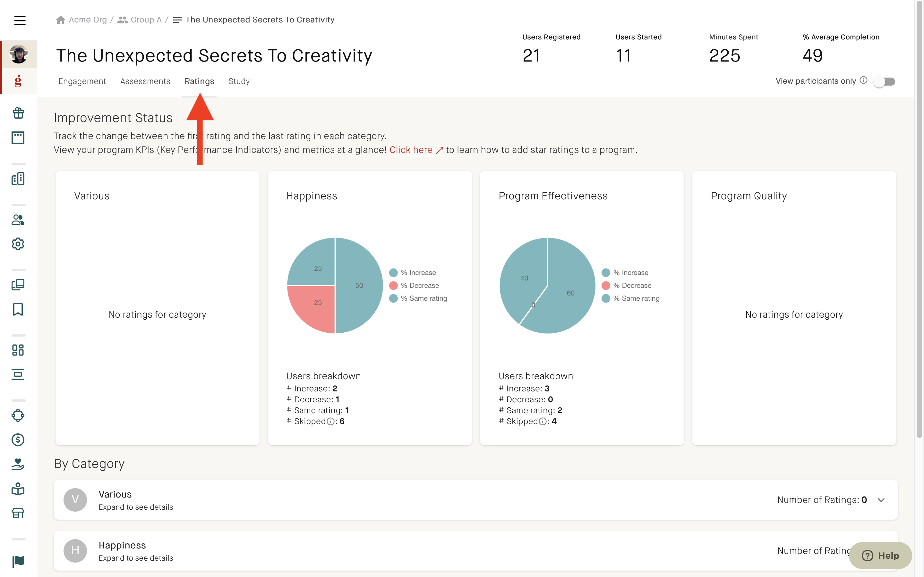Click the dashboard grid sidebar icon

tap(18, 350)
